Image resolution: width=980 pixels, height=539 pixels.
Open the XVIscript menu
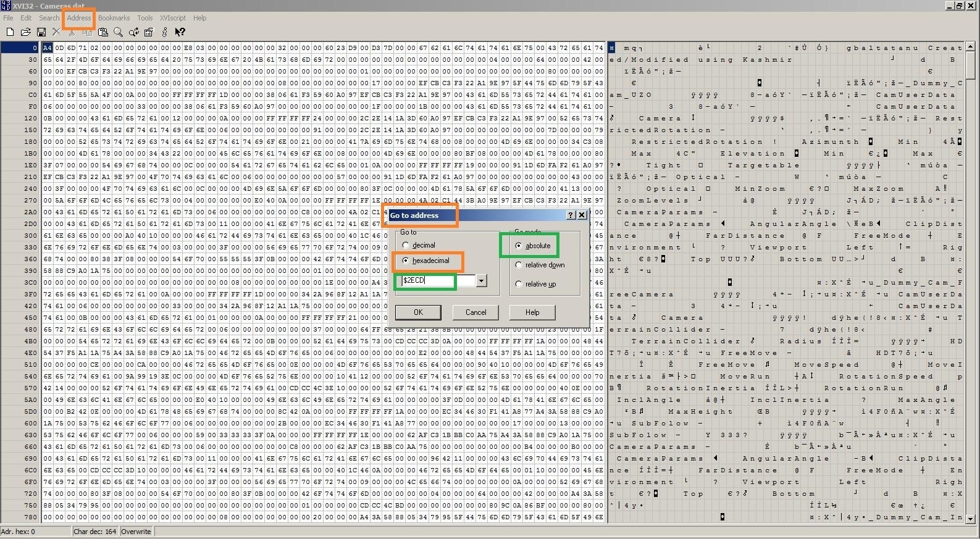pyautogui.click(x=173, y=18)
